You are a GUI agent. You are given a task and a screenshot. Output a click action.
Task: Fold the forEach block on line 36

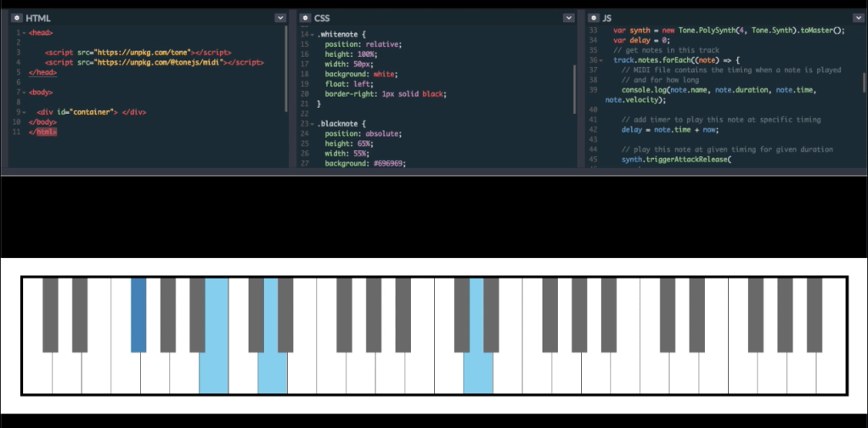[x=601, y=59]
